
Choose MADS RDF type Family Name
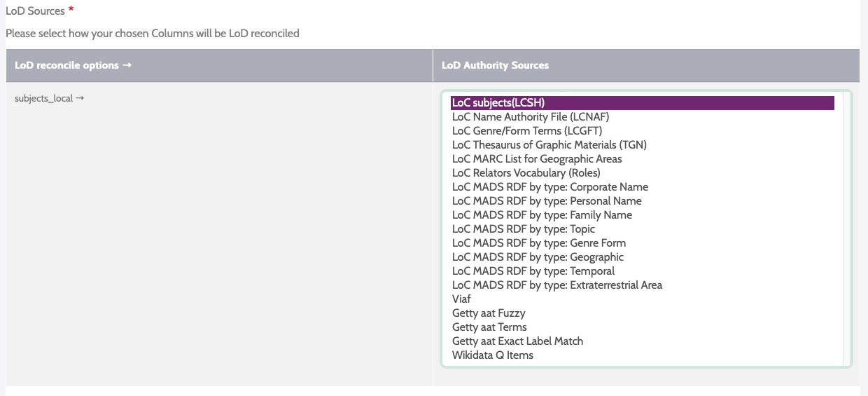pyautogui.click(x=542, y=215)
